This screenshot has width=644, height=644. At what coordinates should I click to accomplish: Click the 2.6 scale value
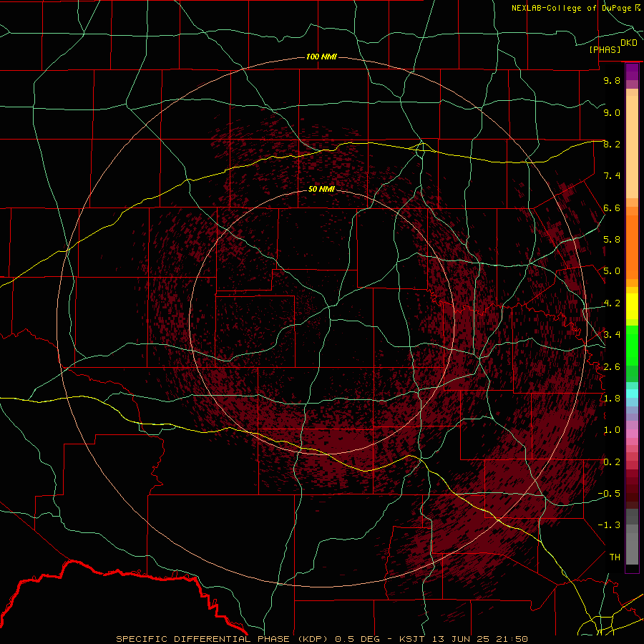[612, 367]
